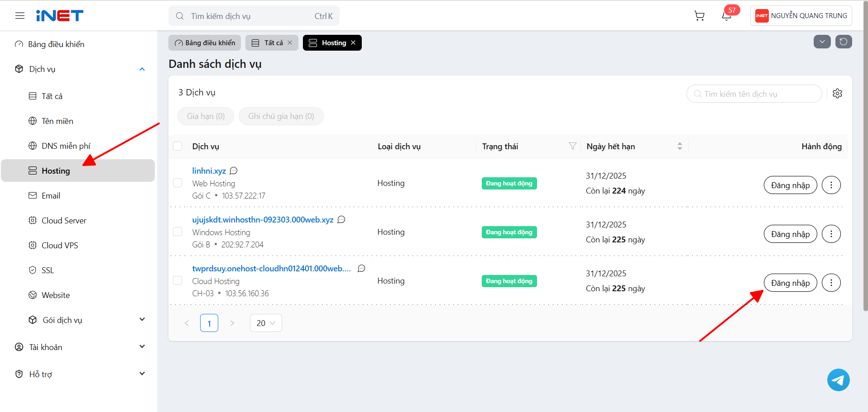Click the note icon next to twprdsuy.onehost
This screenshot has width=868, height=412.
(361, 268)
